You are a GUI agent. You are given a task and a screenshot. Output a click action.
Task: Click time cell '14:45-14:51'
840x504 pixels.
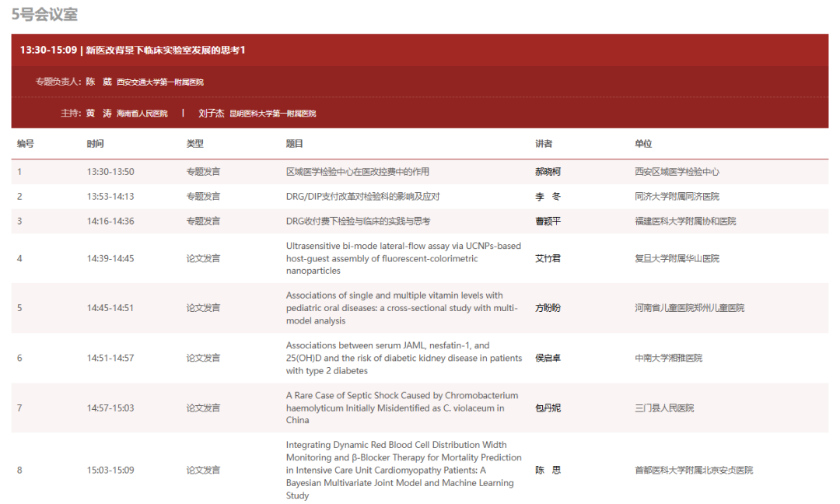(110, 308)
